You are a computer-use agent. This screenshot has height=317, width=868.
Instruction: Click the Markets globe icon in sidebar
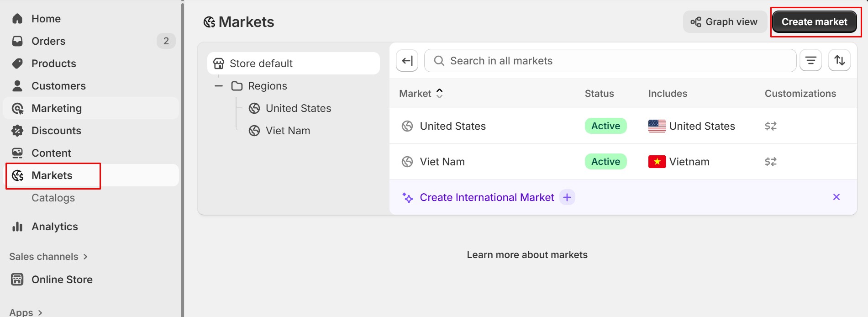point(17,175)
